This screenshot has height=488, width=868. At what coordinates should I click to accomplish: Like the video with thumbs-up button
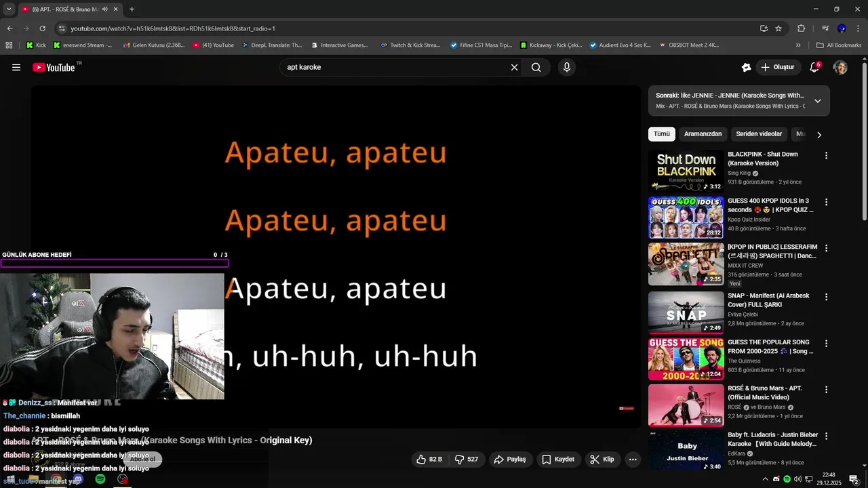click(x=429, y=459)
